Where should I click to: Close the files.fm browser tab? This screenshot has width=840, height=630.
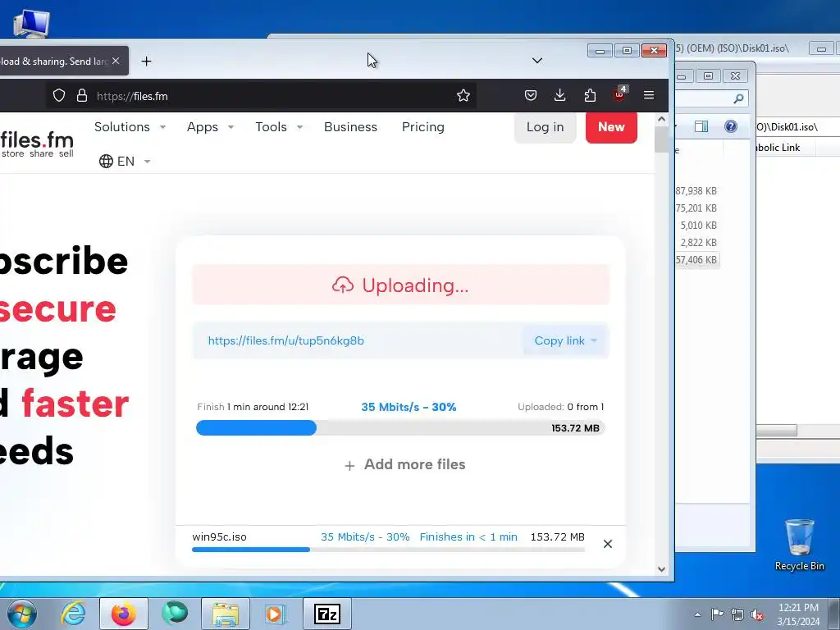click(116, 61)
